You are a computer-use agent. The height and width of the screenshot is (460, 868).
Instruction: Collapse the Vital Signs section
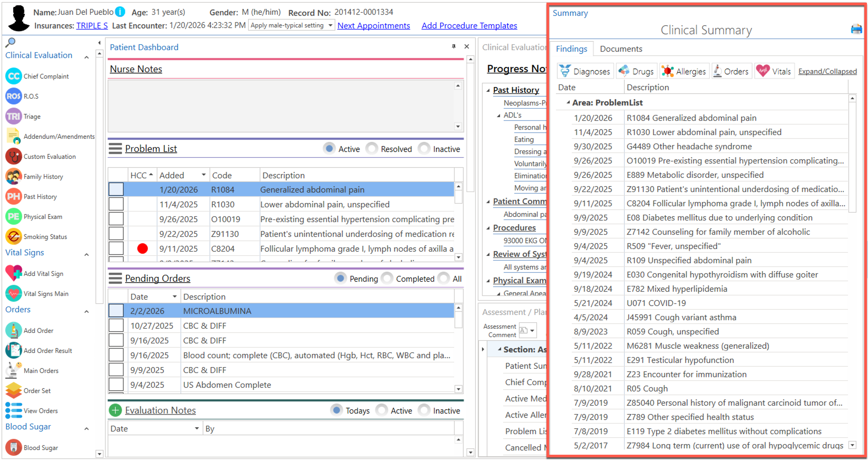pyautogui.click(x=87, y=255)
